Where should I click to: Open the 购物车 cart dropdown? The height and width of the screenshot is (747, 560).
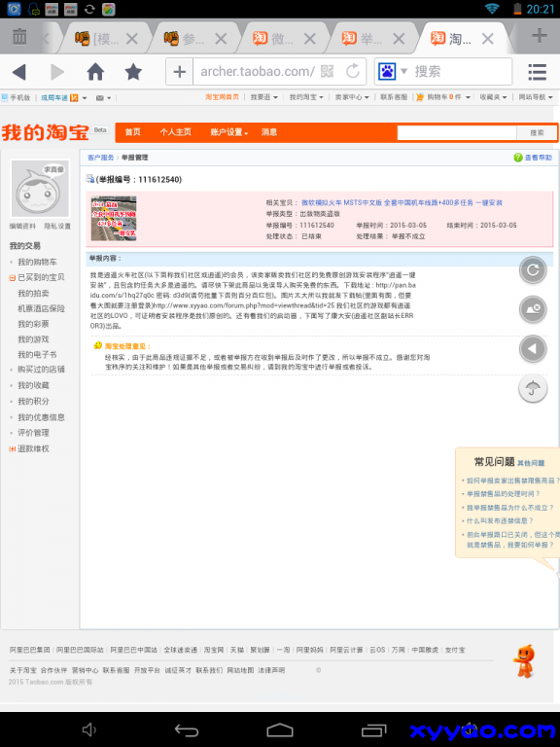443,97
